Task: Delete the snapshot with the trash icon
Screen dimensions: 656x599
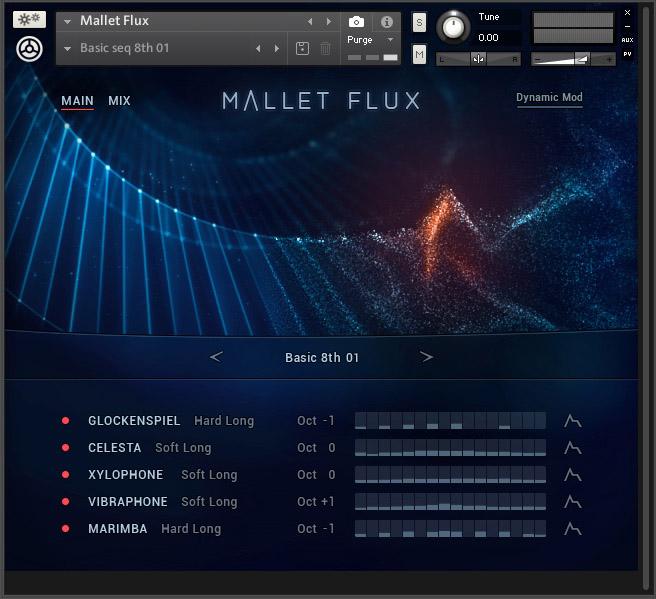Action: point(325,49)
